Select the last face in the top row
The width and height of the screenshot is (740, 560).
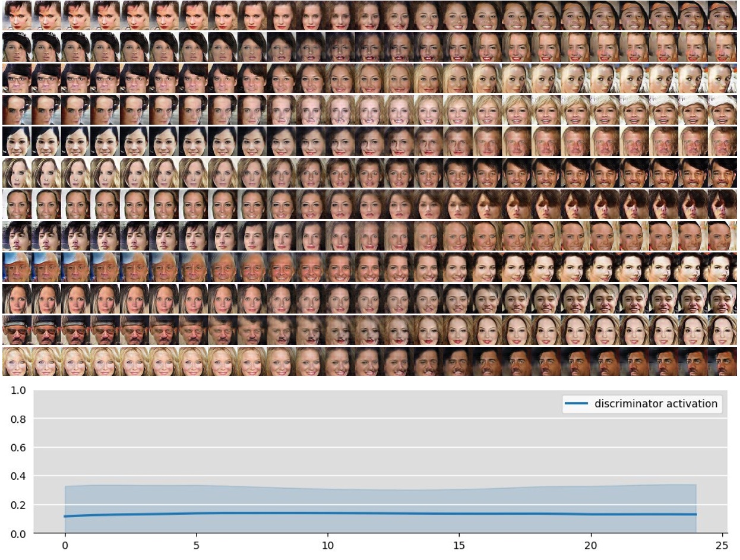click(722, 15)
